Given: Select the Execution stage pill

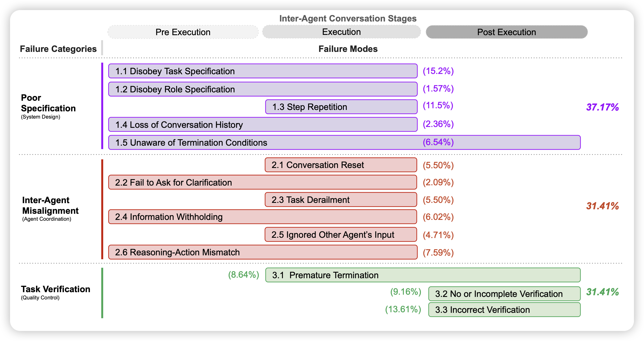Looking at the screenshot, I should click(341, 32).
